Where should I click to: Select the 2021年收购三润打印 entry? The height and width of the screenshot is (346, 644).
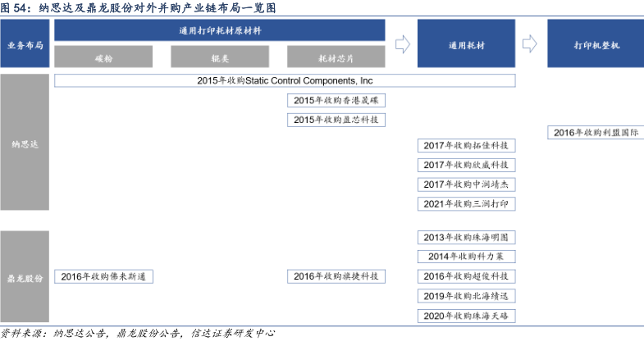point(466,204)
